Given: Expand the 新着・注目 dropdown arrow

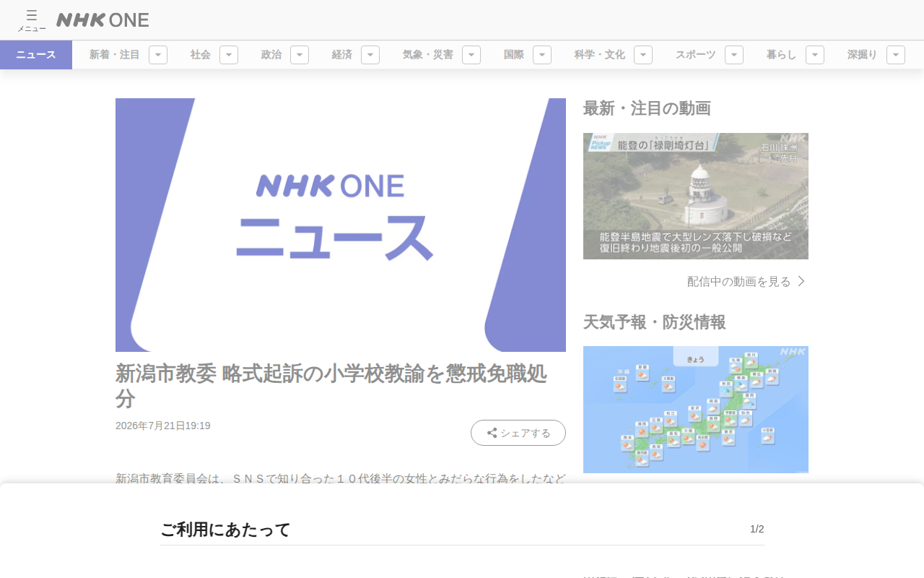Looking at the screenshot, I should [x=158, y=55].
